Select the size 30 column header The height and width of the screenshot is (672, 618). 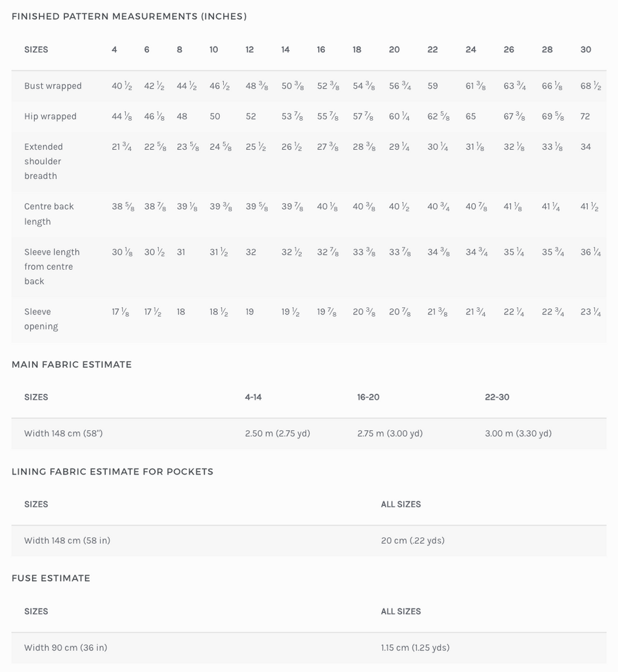tap(586, 50)
